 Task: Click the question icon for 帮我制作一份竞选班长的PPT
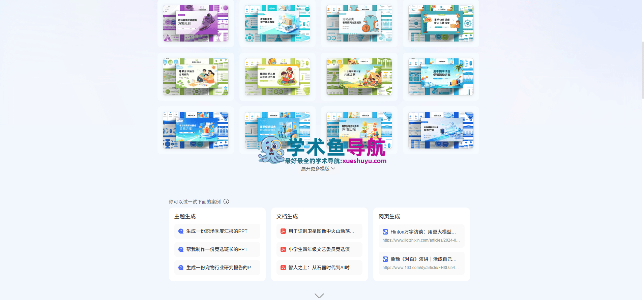(181, 249)
